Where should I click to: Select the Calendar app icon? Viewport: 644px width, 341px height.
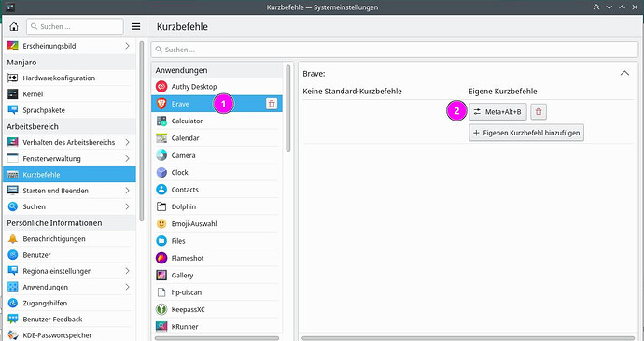[x=161, y=138]
